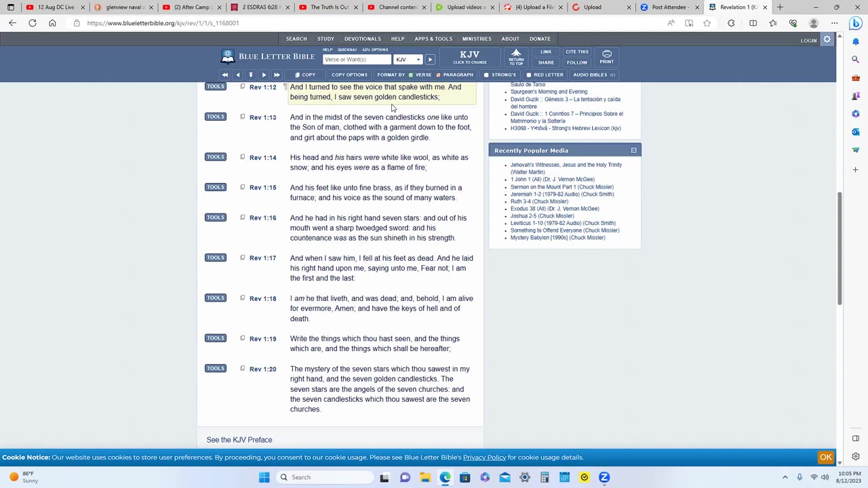This screenshot has width=868, height=488.
Task: Open TOOLS for Rev 1:13
Action: click(x=216, y=117)
